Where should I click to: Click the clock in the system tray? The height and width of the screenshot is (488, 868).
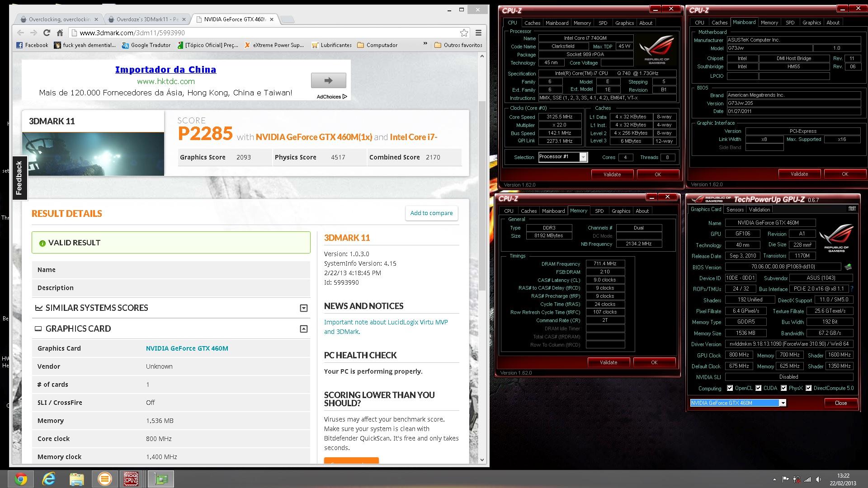pos(843,479)
